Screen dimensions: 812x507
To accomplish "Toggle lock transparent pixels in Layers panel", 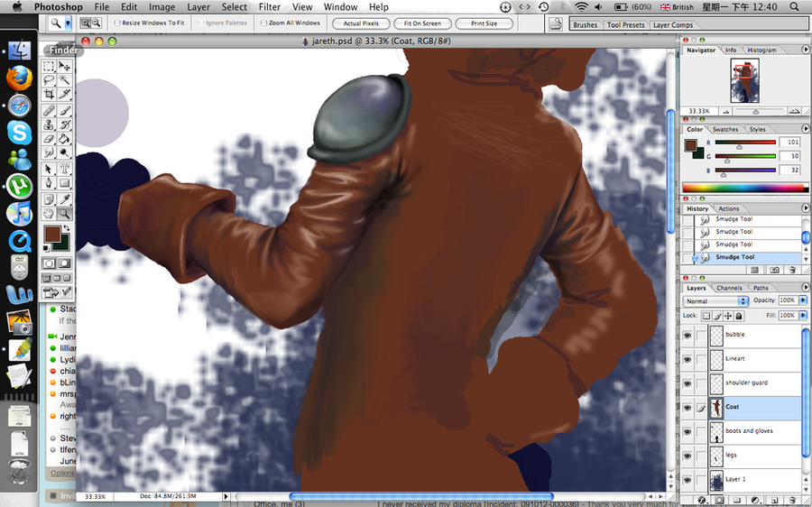I will [x=706, y=316].
